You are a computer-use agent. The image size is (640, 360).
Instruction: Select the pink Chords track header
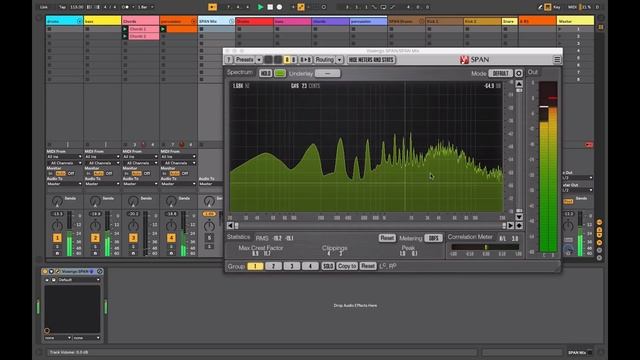140,21
